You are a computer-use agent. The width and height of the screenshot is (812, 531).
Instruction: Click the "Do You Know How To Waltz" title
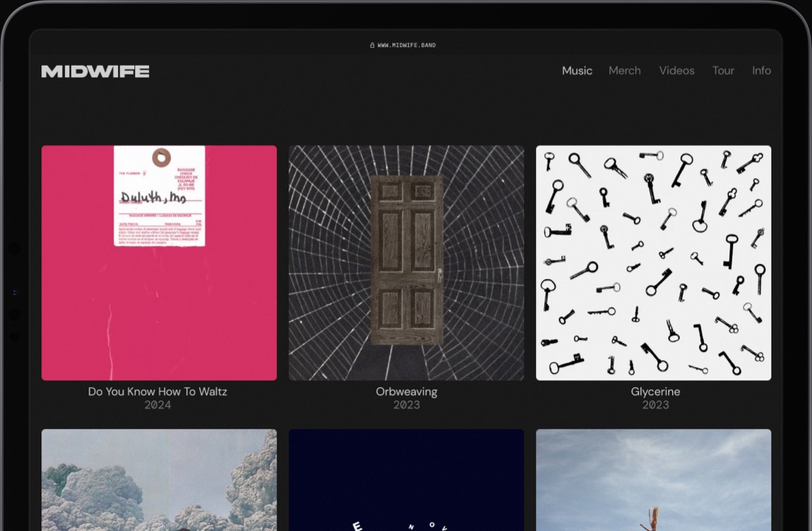click(157, 392)
